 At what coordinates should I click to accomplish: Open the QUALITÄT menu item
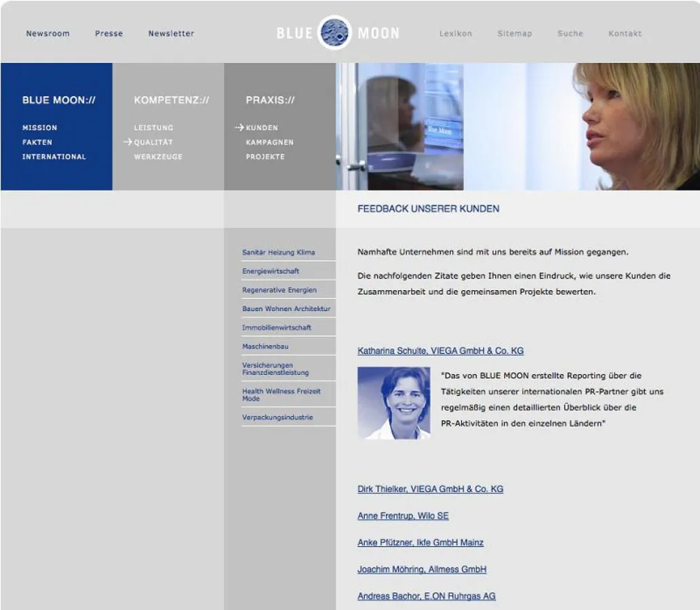tap(153, 142)
